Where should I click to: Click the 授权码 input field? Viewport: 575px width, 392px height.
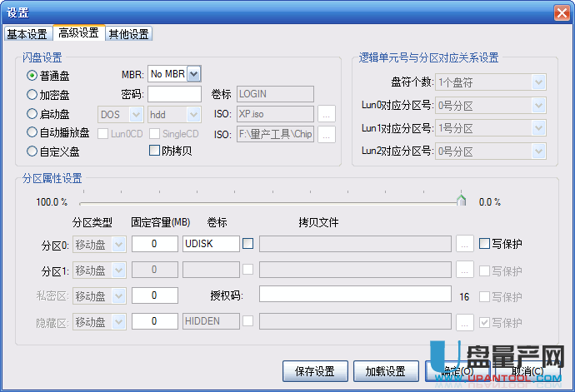(355, 295)
